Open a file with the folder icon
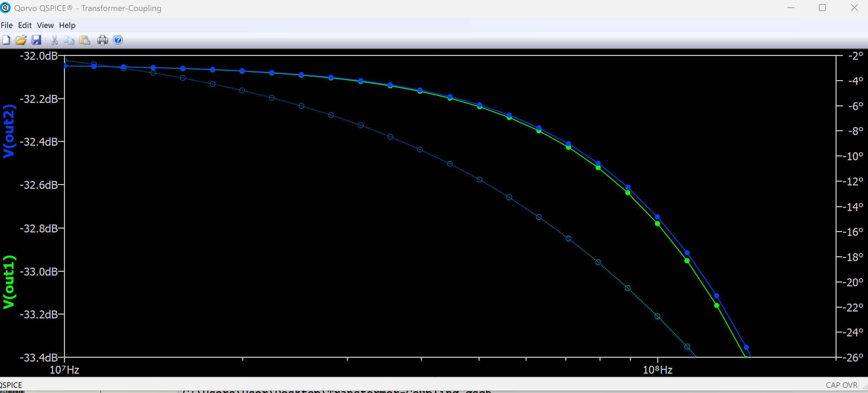Viewport: 868px width, 393px height. click(x=21, y=40)
